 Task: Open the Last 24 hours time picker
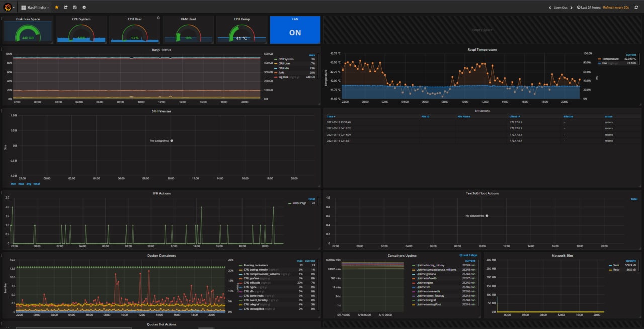(589, 8)
